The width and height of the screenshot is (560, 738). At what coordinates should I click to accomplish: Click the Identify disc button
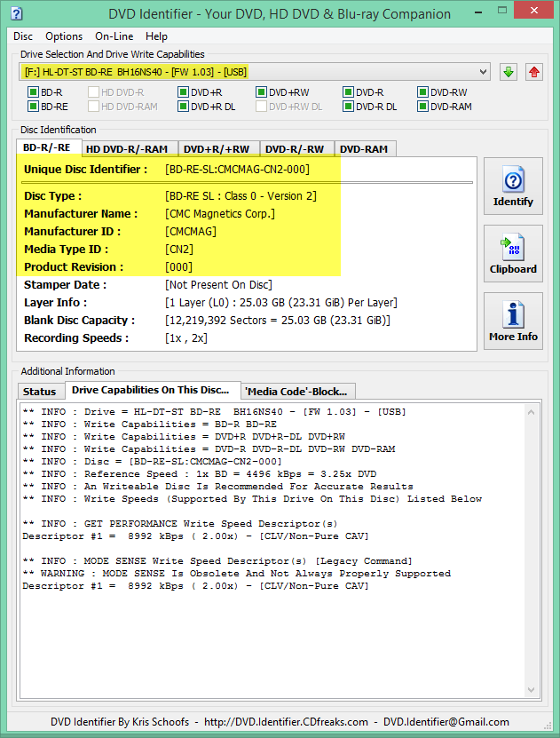tap(513, 186)
